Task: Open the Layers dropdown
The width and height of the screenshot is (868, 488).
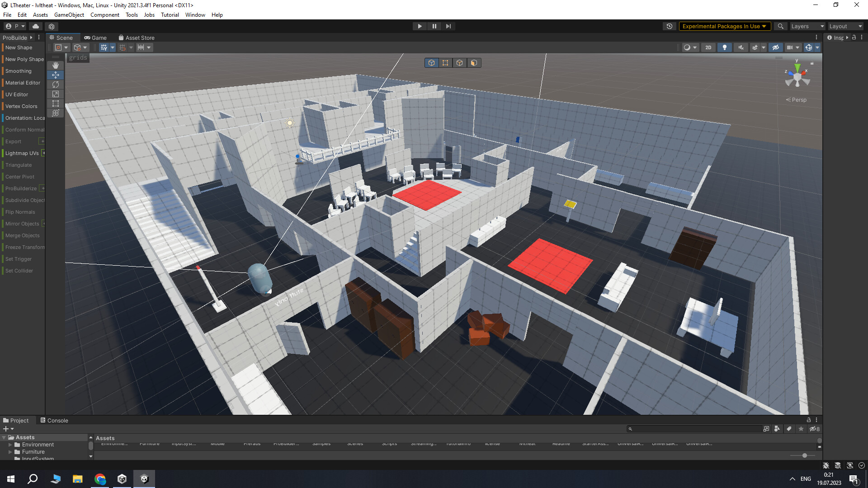Action: coord(807,26)
